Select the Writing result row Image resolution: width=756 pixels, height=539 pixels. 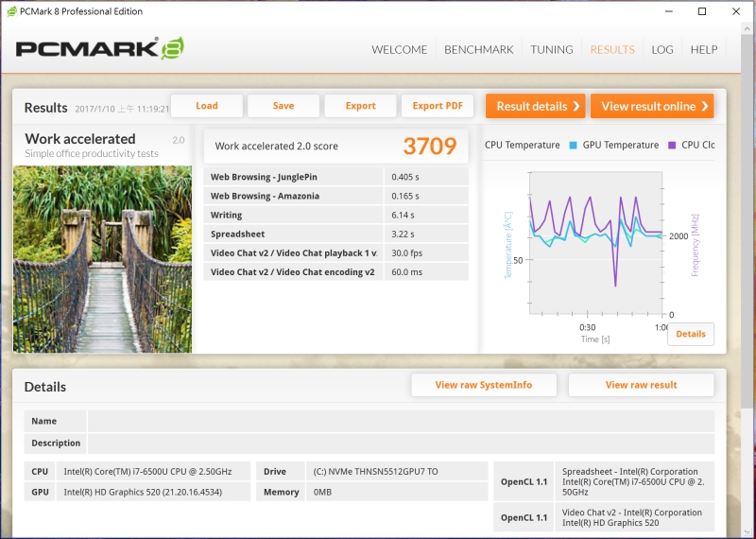coord(336,215)
